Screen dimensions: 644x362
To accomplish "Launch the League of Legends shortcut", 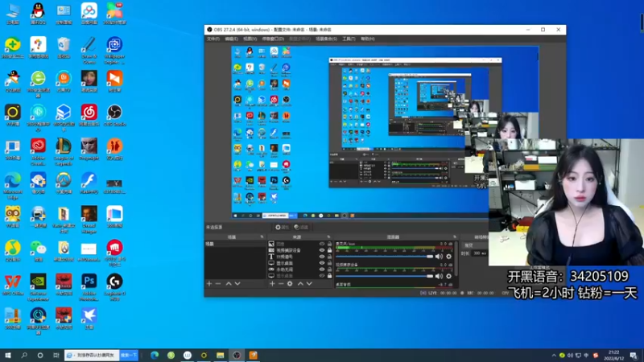I will (64, 151).
